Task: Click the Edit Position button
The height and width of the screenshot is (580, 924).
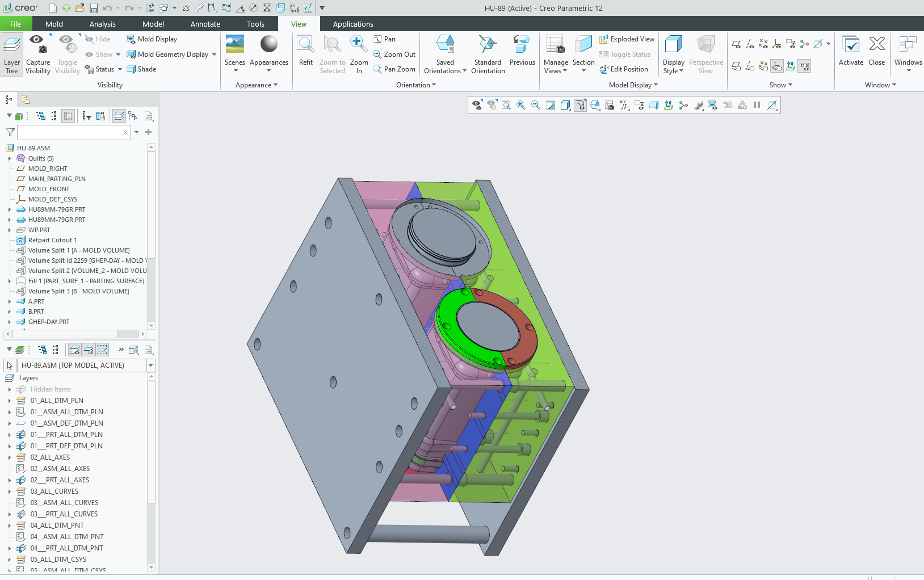Action: [624, 69]
